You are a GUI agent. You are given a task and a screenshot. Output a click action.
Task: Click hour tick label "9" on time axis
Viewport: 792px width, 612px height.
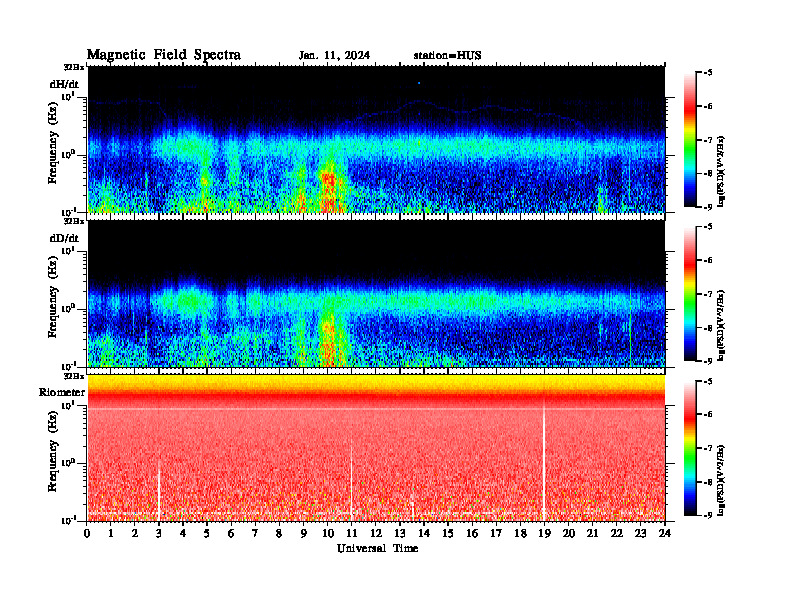tap(304, 533)
